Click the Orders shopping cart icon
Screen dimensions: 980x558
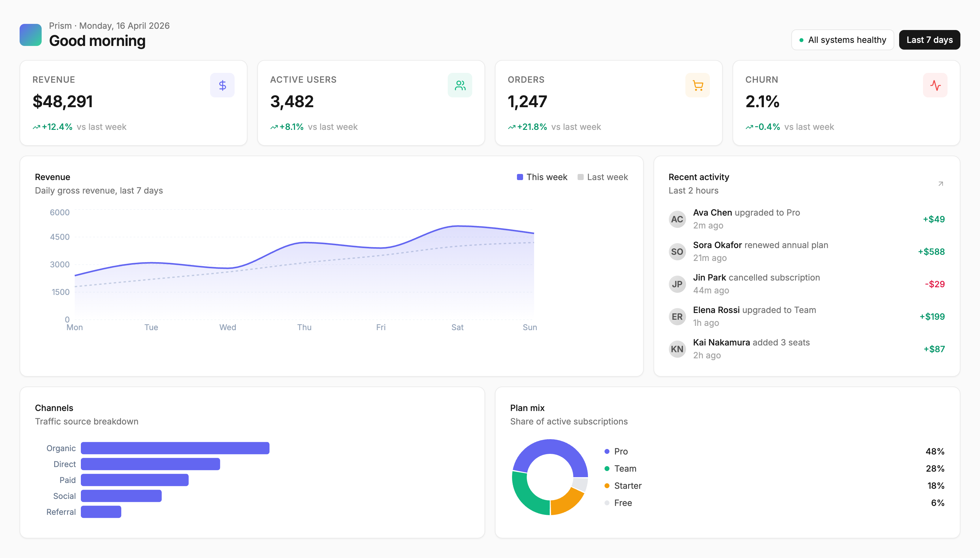697,85
